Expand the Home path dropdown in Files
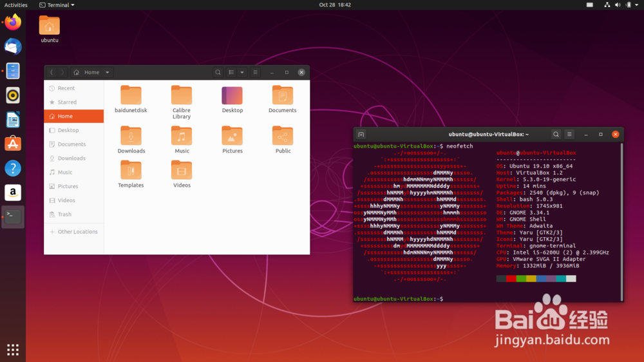The width and height of the screenshot is (644, 362). click(107, 72)
